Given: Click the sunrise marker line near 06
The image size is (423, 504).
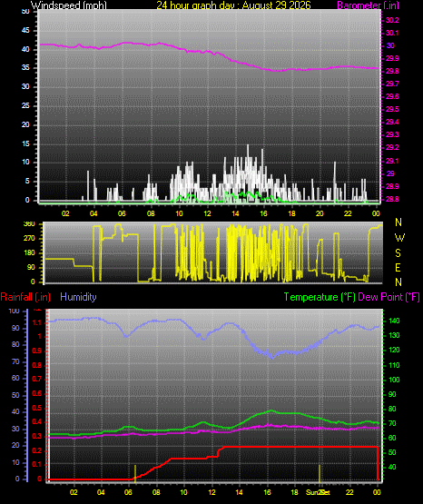Looking at the screenshot, I should (x=135, y=473).
